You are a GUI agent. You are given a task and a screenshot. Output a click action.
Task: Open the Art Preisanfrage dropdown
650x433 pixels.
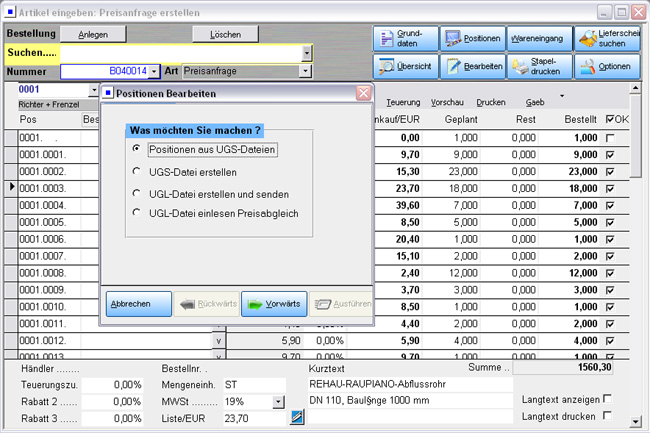304,72
